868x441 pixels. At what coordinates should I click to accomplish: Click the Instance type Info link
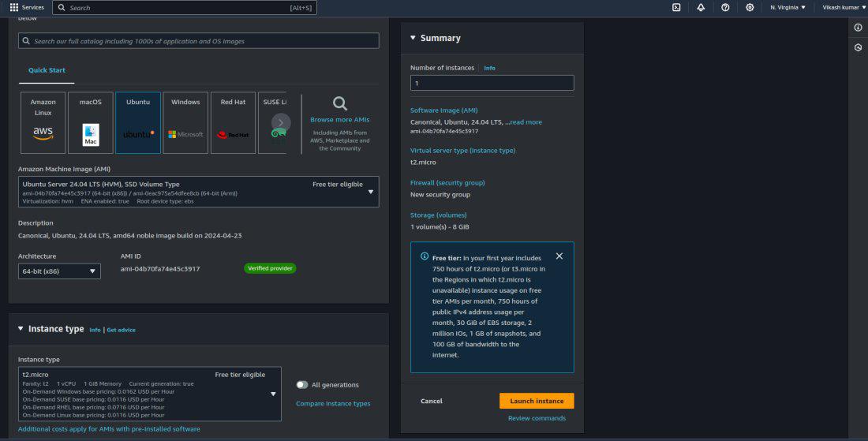(x=95, y=330)
